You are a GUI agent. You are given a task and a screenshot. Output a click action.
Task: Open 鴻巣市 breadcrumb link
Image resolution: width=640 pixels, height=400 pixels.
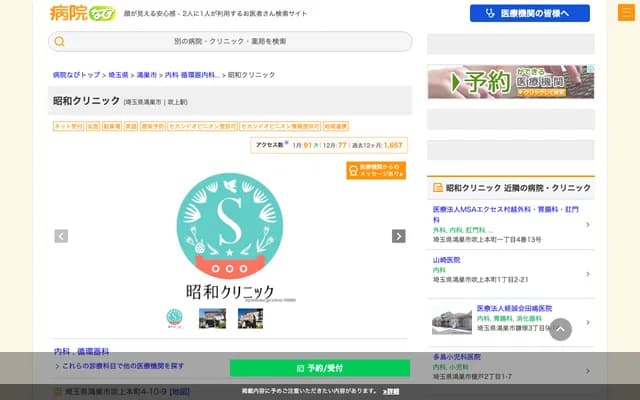click(147, 75)
